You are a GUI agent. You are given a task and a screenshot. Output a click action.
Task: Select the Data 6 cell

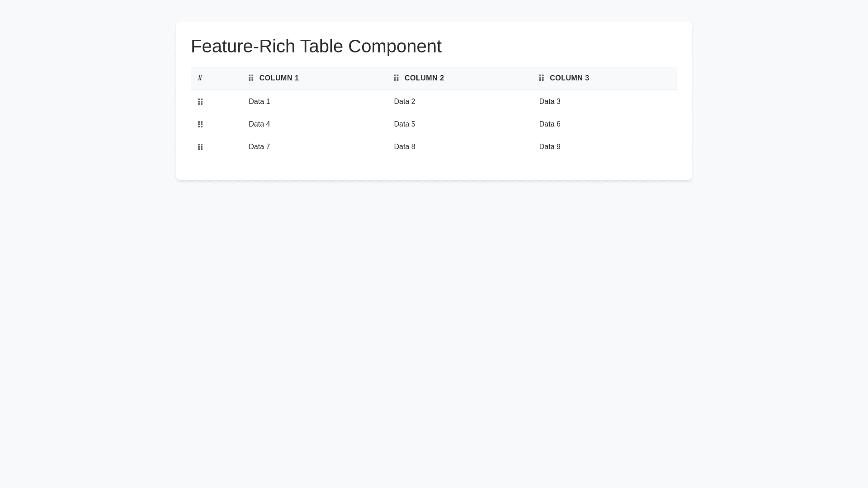[x=549, y=124]
